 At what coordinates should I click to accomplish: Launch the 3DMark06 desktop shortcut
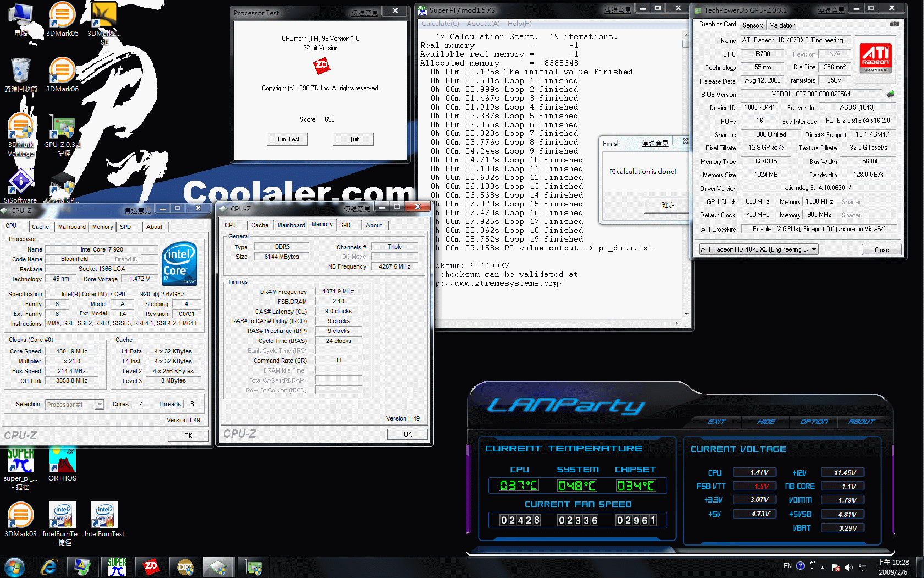(62, 75)
